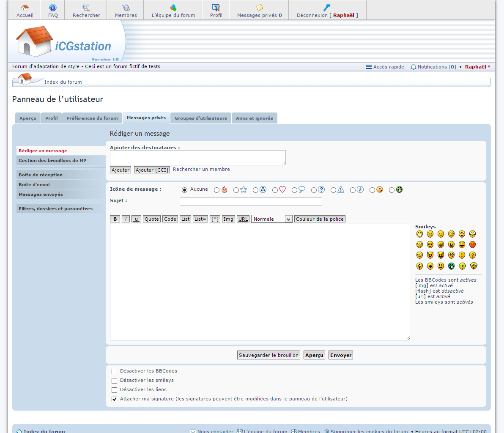504x433 pixels.
Task: Open Boîte de réception in sidebar
Action: [x=41, y=175]
